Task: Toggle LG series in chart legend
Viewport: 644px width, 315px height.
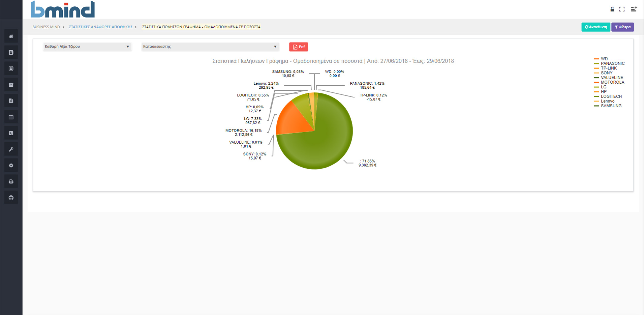Action: (600, 87)
